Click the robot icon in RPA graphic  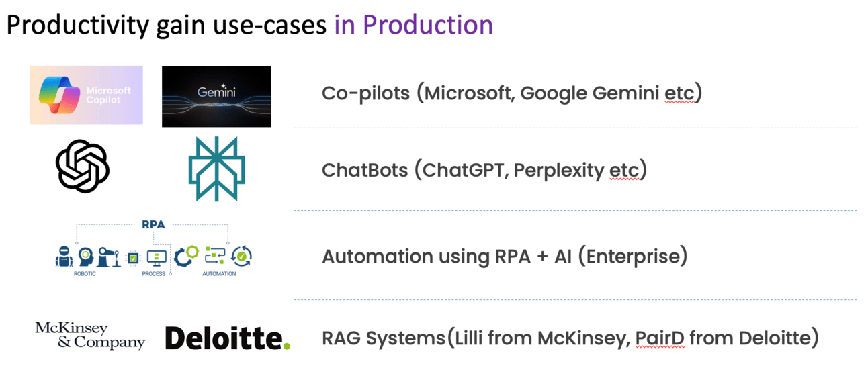[64, 257]
